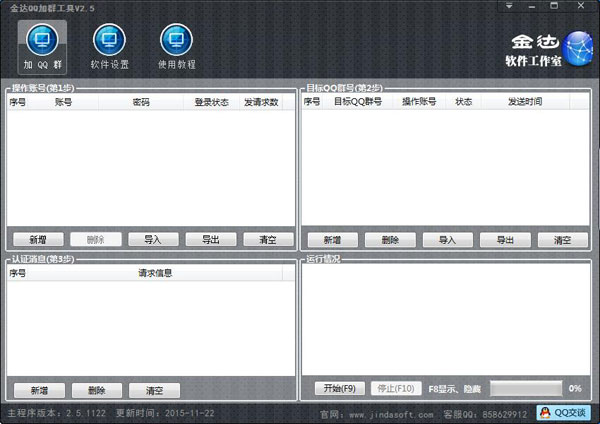
Task: Click 状态 column header
Action: click(464, 102)
